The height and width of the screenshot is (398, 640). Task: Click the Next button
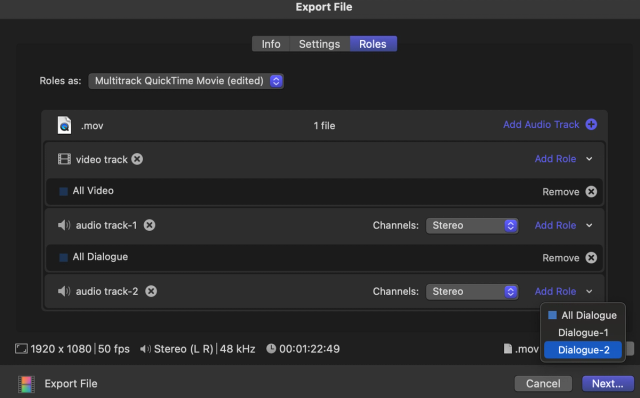(607, 384)
